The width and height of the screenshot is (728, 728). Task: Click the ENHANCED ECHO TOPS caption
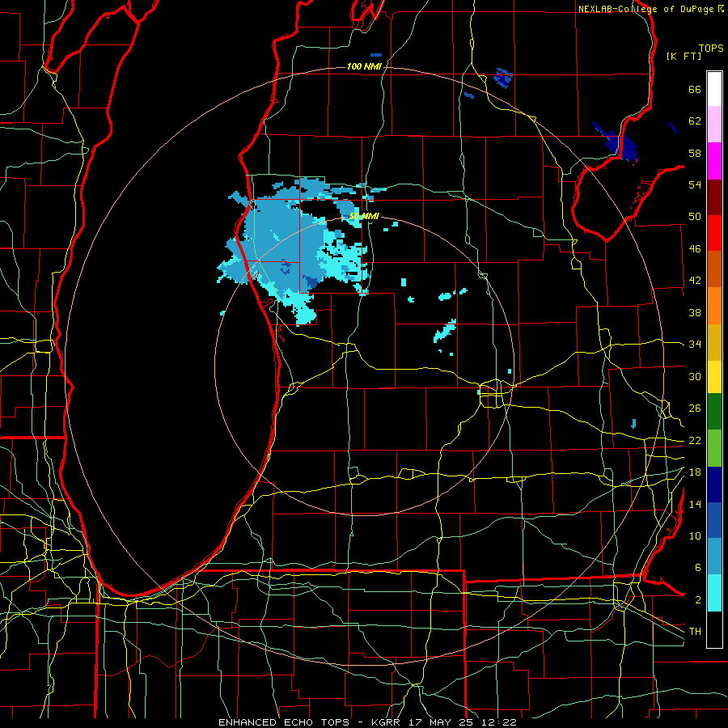click(x=286, y=722)
